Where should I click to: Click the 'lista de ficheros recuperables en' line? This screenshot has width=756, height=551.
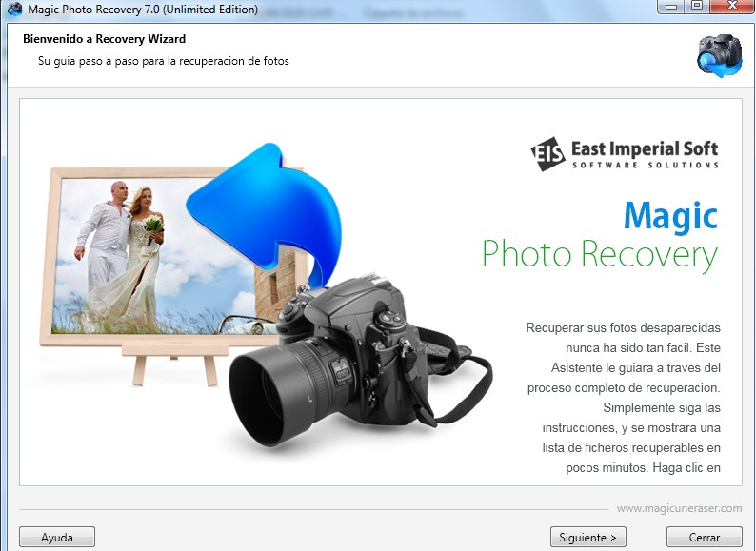(x=631, y=448)
